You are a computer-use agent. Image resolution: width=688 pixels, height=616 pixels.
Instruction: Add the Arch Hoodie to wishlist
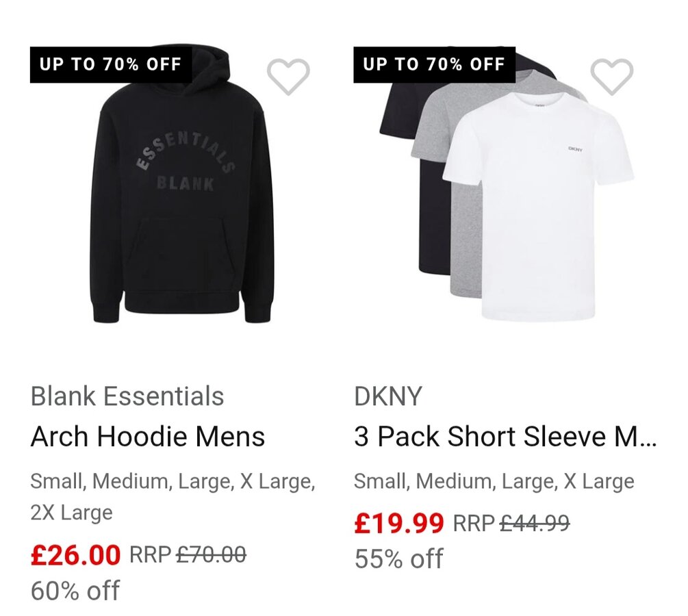[x=288, y=77]
